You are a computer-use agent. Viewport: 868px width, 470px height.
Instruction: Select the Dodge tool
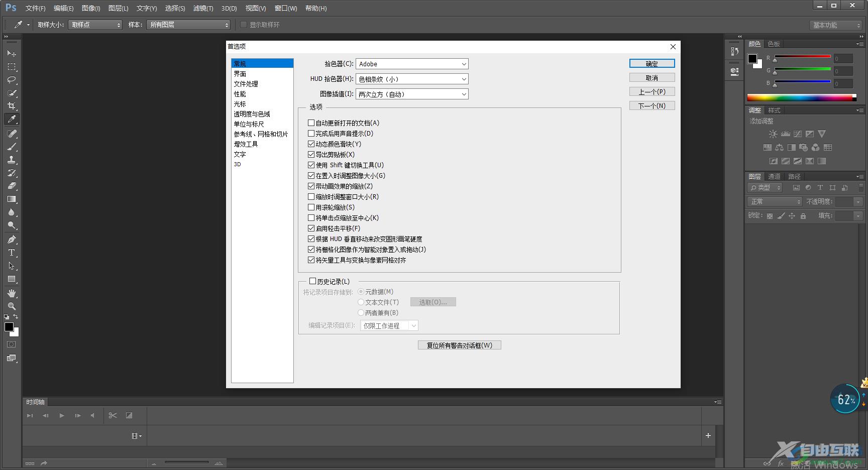[12, 225]
